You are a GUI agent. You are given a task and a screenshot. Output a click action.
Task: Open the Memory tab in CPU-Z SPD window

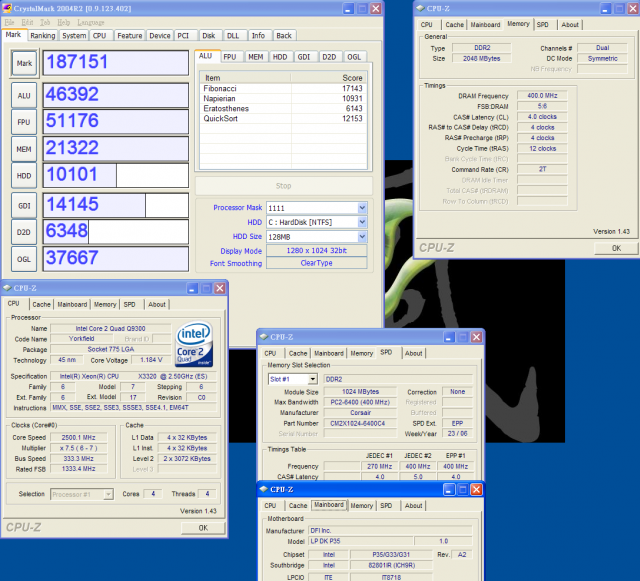[362, 353]
